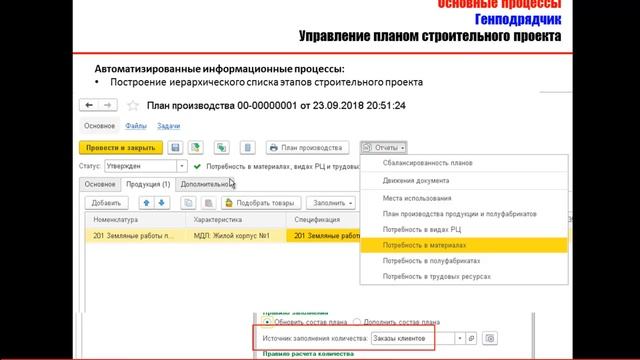The height and width of the screenshot is (360, 640).
Task: Click the create-based-on green icon in toolbar
Action: (x=222, y=148)
